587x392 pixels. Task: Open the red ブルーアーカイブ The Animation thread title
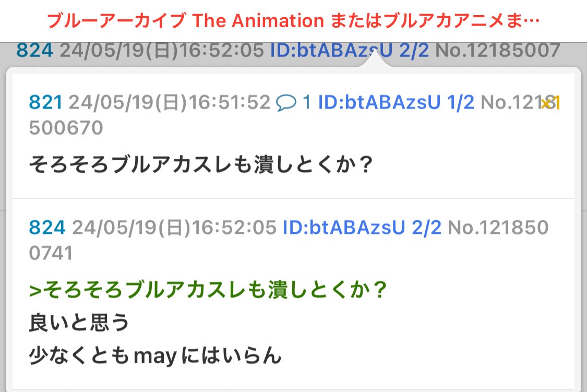click(x=293, y=21)
